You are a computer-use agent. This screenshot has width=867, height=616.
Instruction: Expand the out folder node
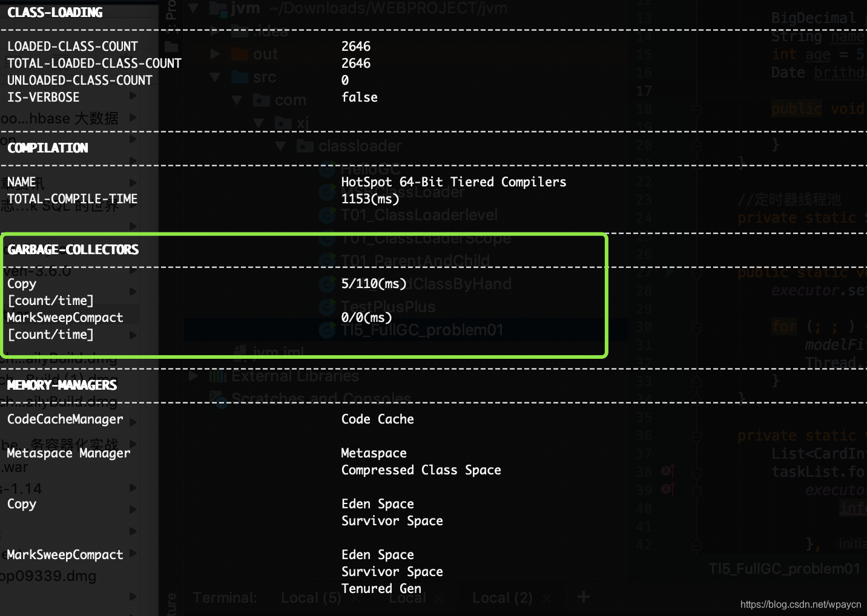215,54
